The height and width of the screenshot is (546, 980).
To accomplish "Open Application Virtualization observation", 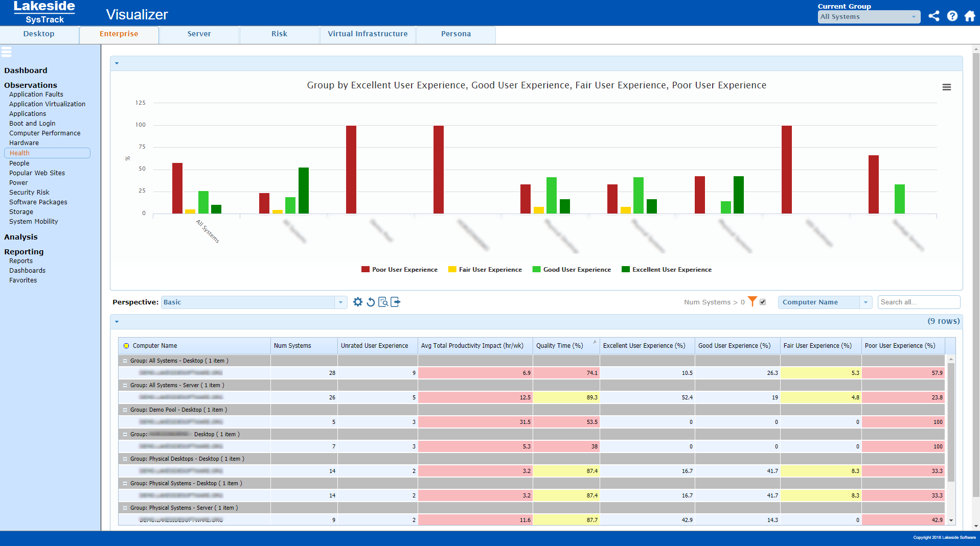I will 47,104.
